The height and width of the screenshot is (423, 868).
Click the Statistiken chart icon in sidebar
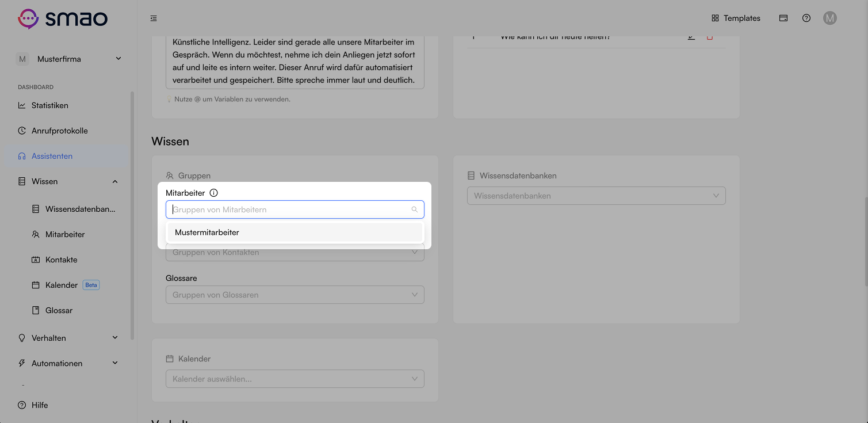(x=22, y=105)
